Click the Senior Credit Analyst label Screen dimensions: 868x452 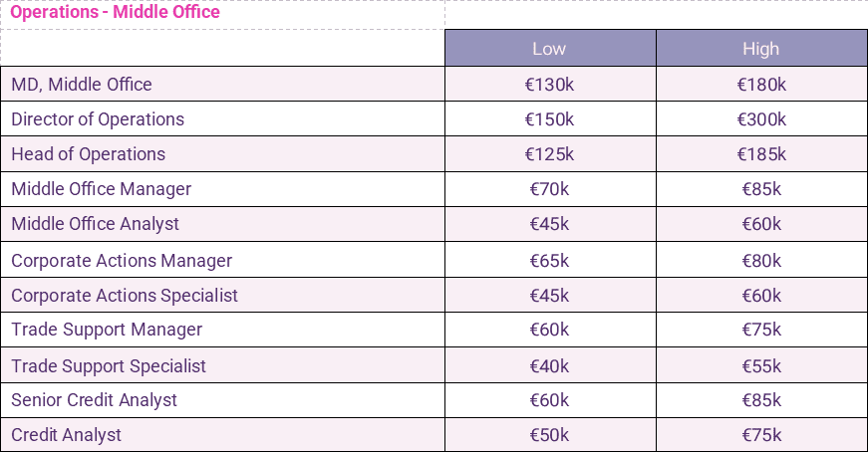click(x=94, y=400)
